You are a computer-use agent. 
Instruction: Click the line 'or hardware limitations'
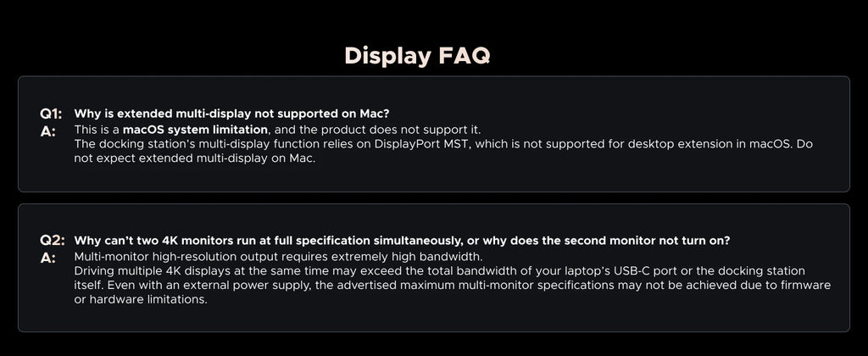[141, 299]
